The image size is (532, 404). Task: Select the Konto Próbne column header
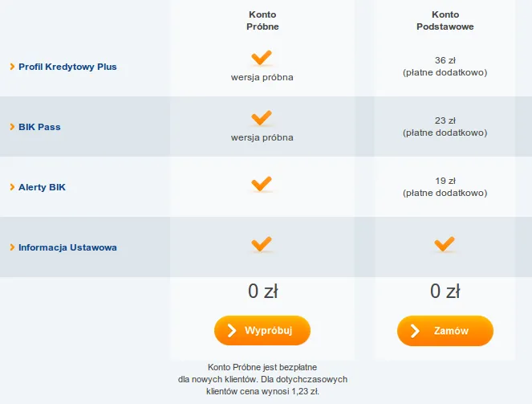pos(262,21)
